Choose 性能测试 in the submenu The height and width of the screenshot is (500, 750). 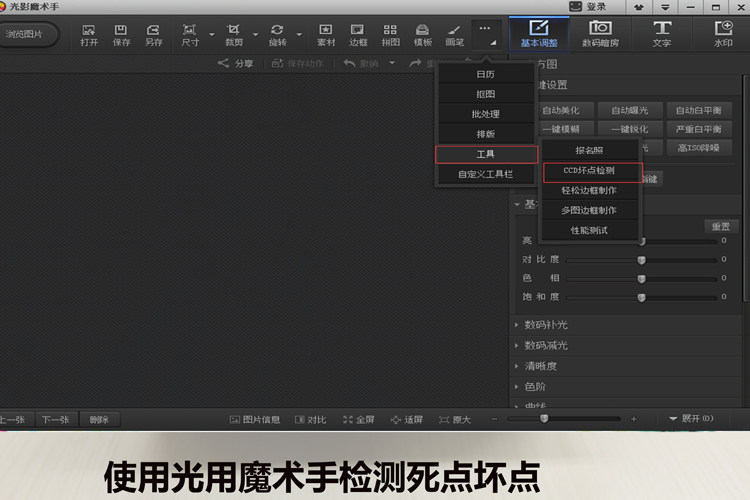pyautogui.click(x=589, y=231)
